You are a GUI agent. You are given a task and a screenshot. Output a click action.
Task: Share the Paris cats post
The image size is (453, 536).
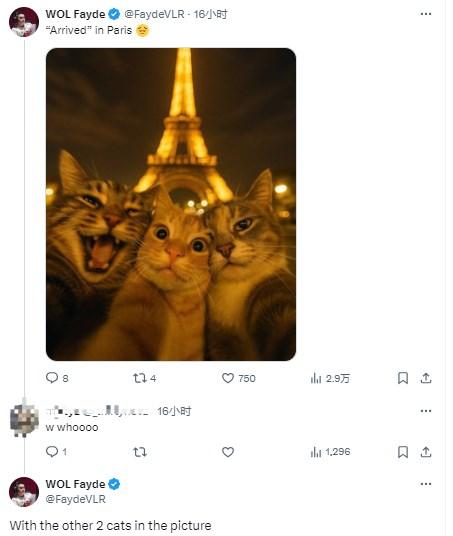pyautogui.click(x=426, y=378)
